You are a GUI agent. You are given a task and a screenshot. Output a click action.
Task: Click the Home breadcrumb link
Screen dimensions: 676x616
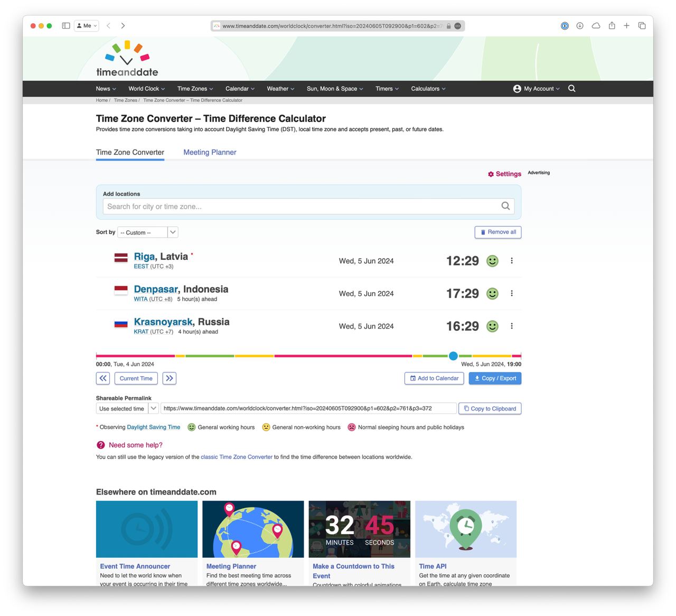point(102,100)
